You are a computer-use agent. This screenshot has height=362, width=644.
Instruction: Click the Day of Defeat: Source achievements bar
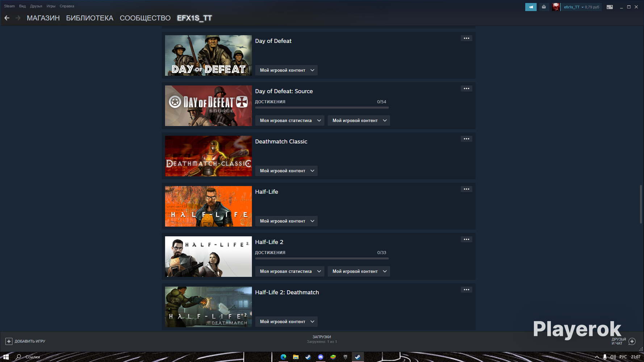tap(322, 108)
